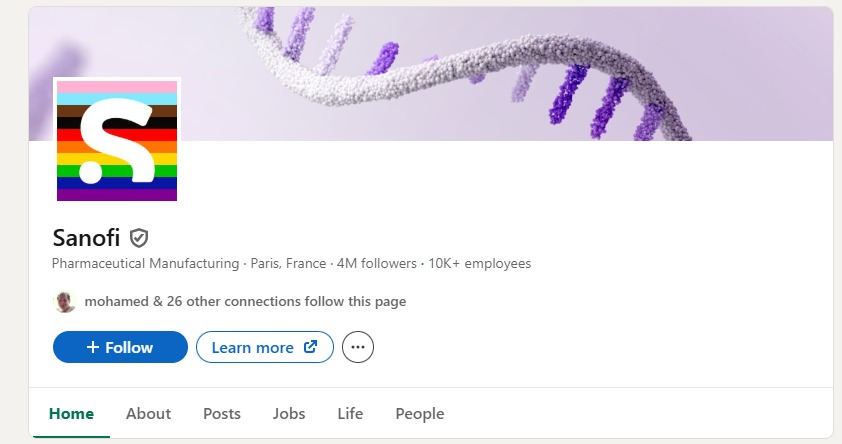View the Life tab
The image size is (842, 444).
pos(350,413)
